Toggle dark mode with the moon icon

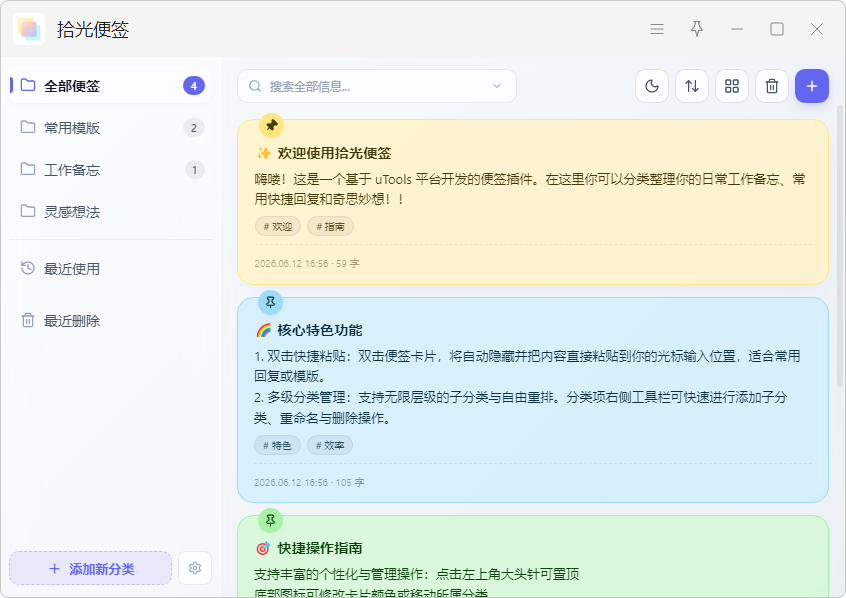(x=652, y=86)
